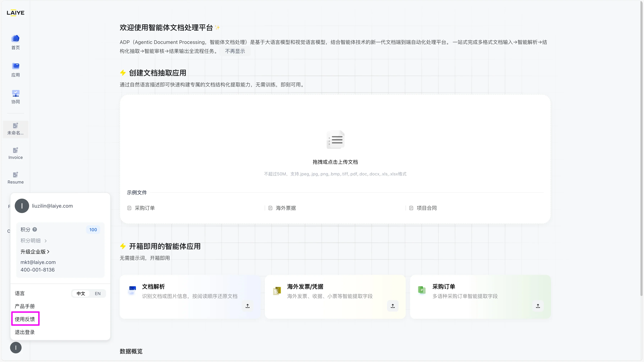Click the mkt@laiye.com contact email
Screen dimensions: 644x362
38,262
